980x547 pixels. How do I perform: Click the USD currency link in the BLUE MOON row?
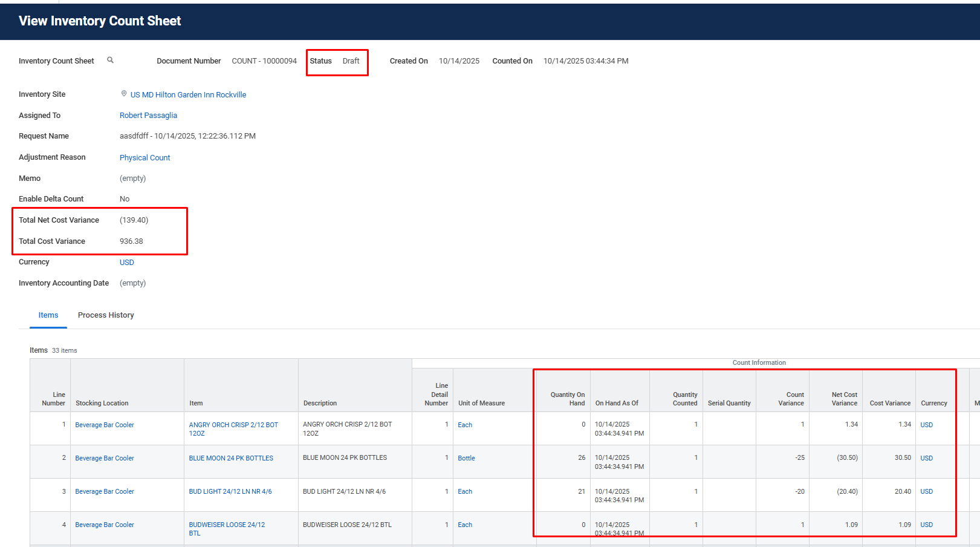pos(926,458)
